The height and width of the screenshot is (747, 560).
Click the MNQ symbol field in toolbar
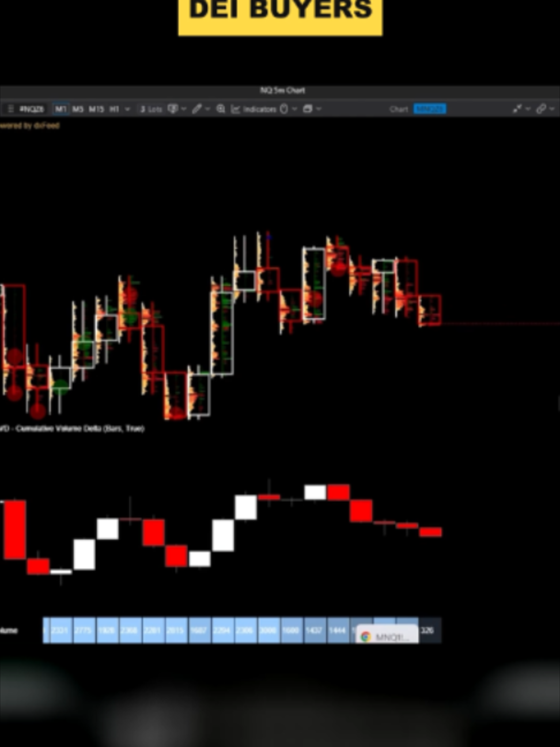point(31,109)
